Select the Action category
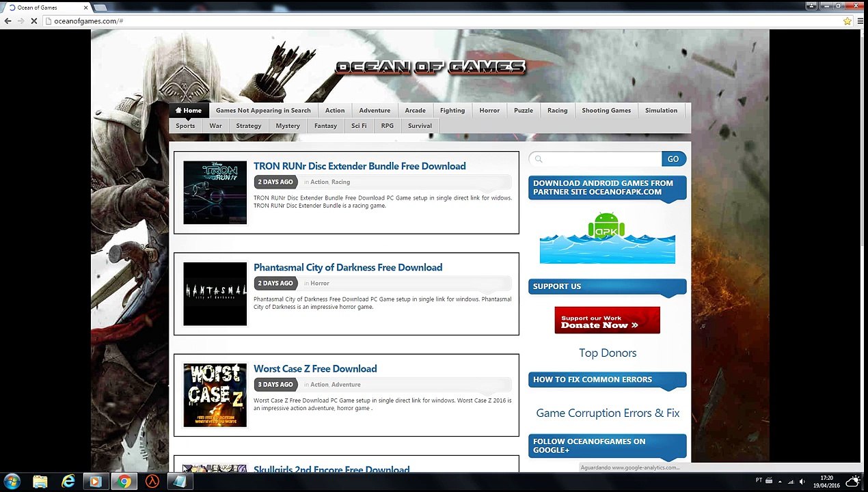The height and width of the screenshot is (492, 868). (x=335, y=110)
